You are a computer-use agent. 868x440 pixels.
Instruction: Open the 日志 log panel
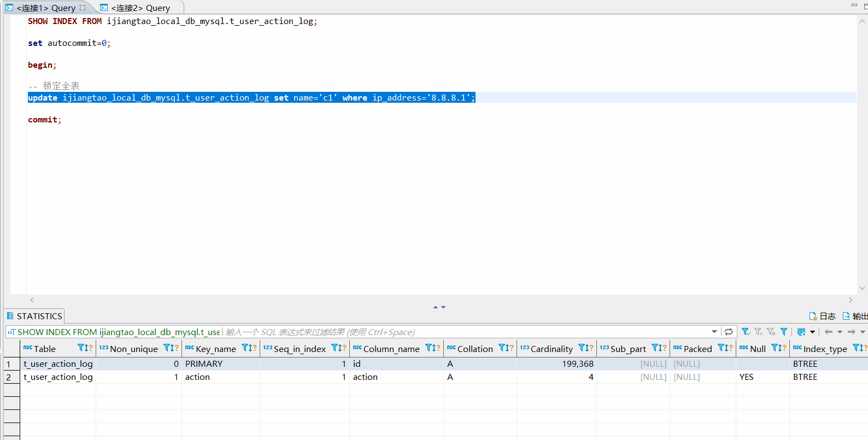click(822, 316)
